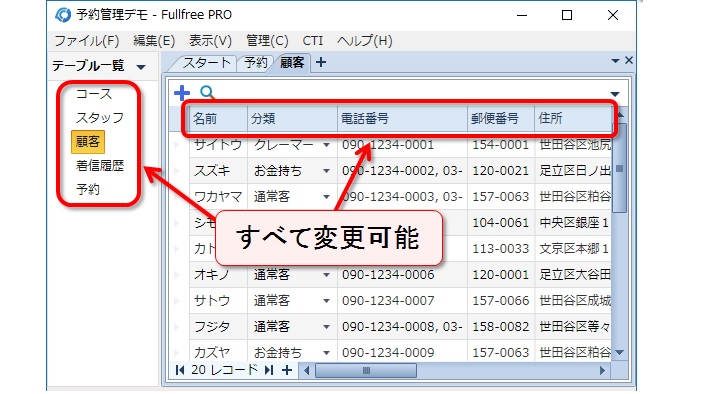The height and width of the screenshot is (394, 701).
Task: Expand the テーブル一覧 dropdown arrow
Action: [x=141, y=67]
